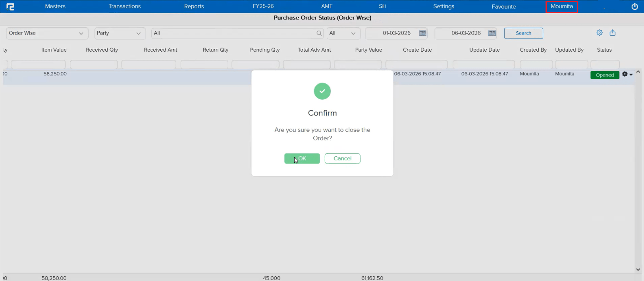Sort by Update Date column header
644x281 pixels.
point(484,50)
